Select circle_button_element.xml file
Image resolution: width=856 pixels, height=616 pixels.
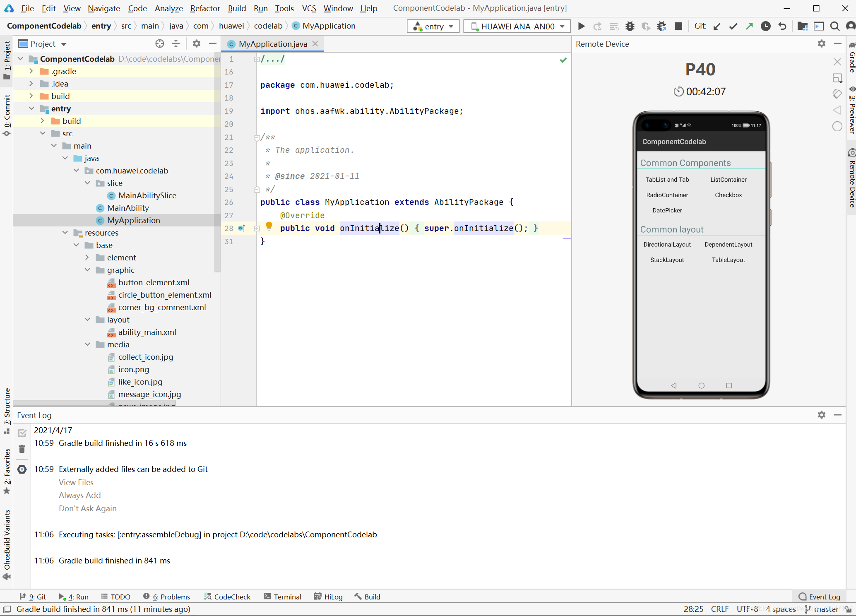tap(165, 295)
